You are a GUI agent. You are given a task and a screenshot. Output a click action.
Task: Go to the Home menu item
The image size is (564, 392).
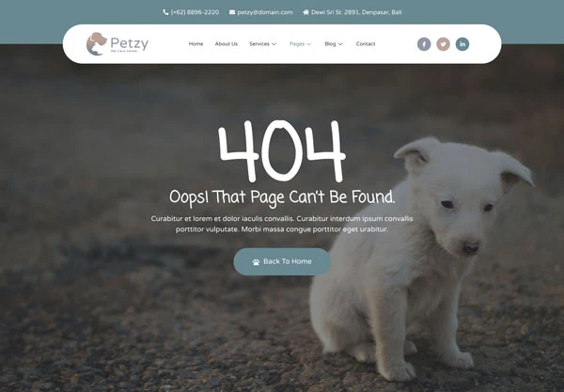tap(196, 44)
